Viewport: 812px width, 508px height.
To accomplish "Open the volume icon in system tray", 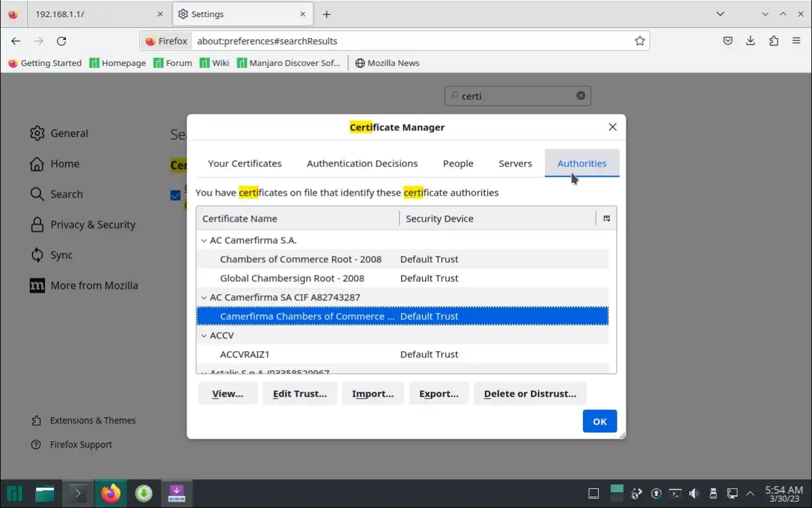I will click(x=694, y=493).
